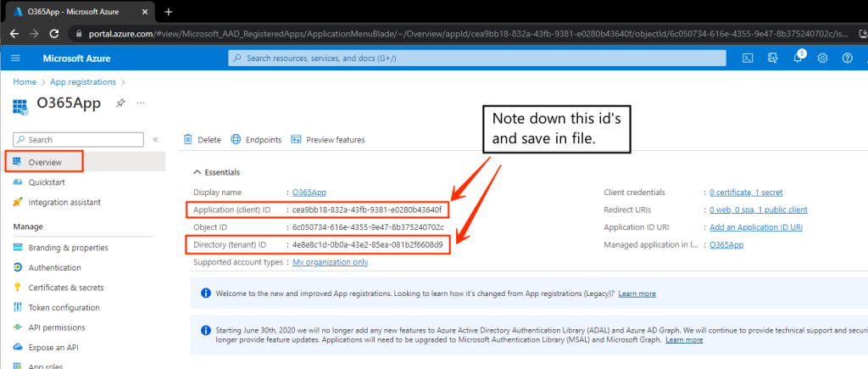Screen dimensions: 868x369
Task: Click the sidebar Search field
Action: [76, 139]
